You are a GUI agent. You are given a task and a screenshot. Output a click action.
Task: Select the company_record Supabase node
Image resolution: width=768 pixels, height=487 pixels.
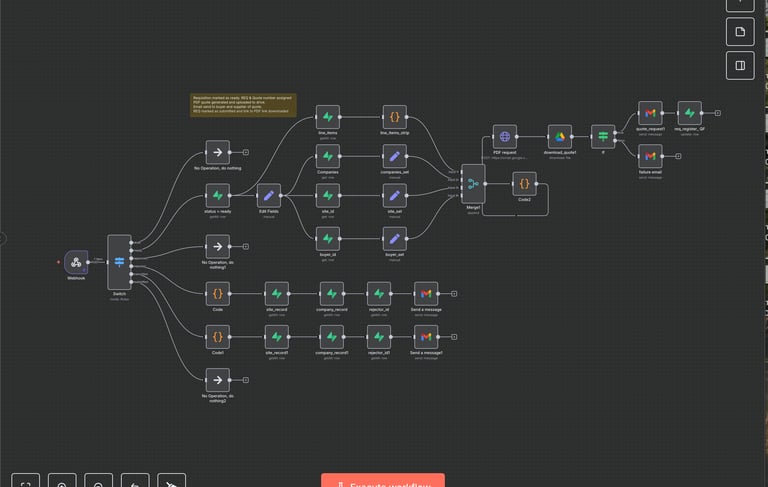[x=332, y=293]
